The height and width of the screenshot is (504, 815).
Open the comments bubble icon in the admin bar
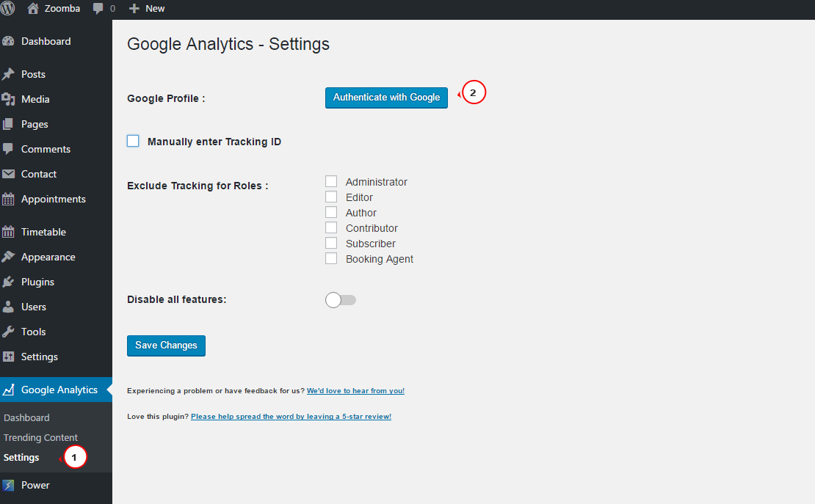(98, 9)
